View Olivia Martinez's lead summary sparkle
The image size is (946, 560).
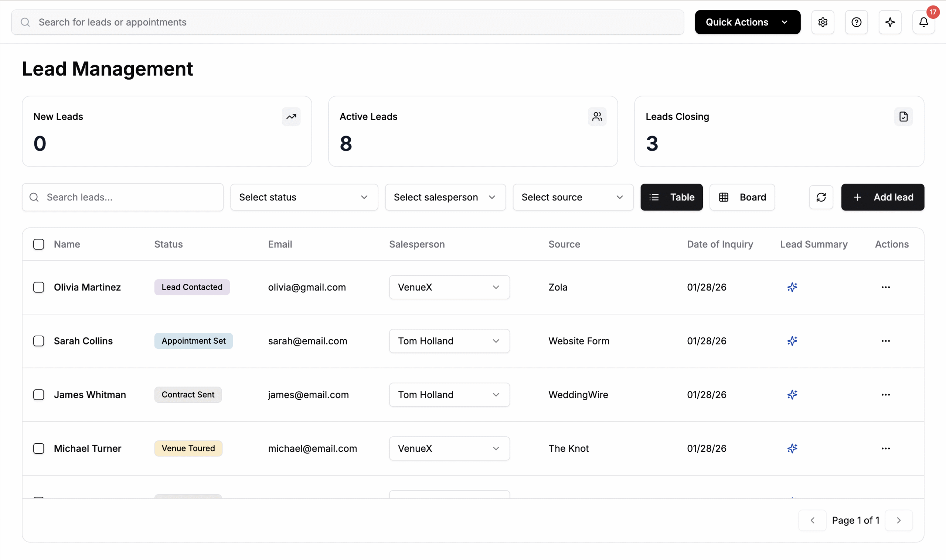[x=792, y=287]
